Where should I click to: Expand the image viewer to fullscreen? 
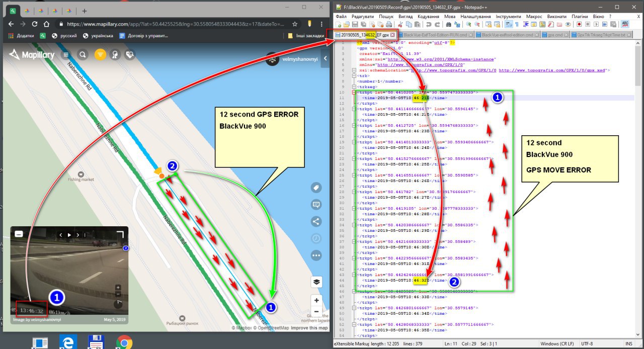click(120, 234)
